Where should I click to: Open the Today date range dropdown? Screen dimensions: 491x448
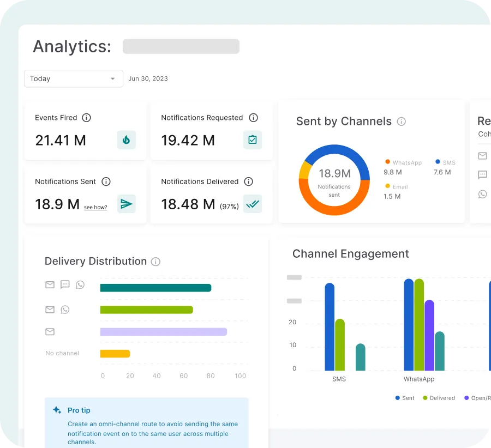point(74,78)
